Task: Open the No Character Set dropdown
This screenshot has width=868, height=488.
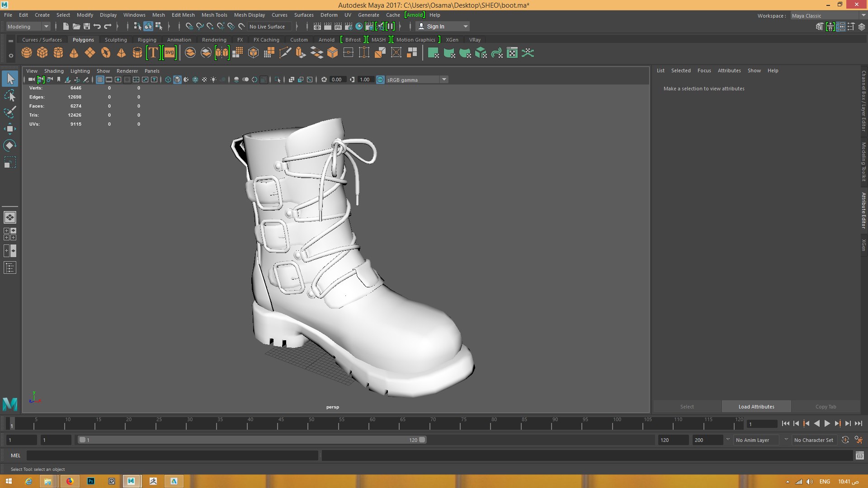Action: click(x=814, y=440)
